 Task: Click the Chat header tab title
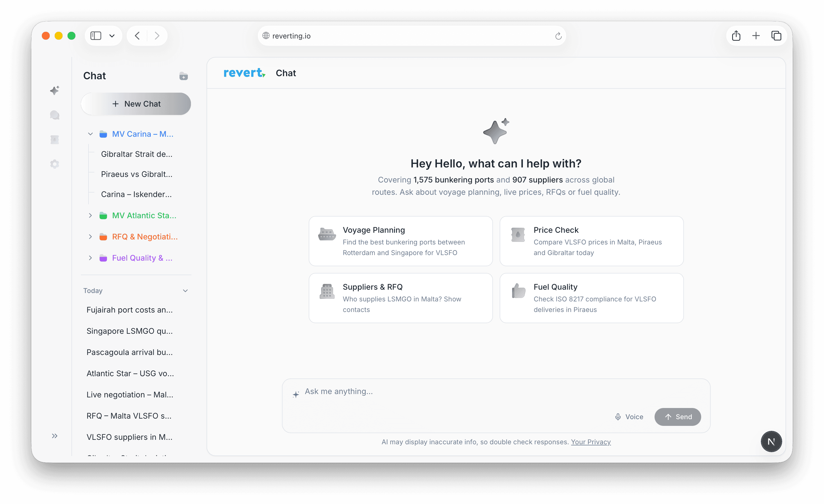point(286,73)
